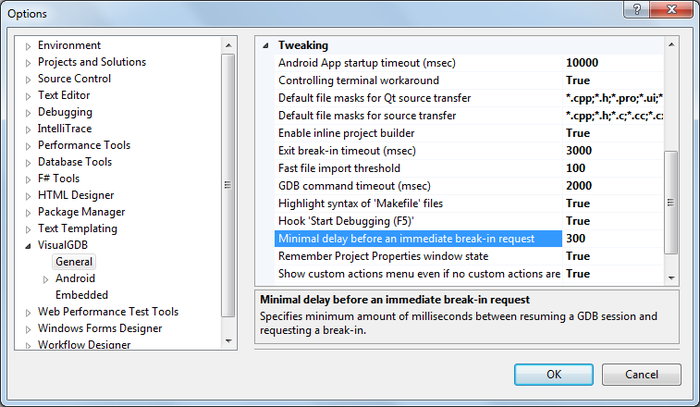Expand the Android subnode arrow
700x407 pixels.
(46, 279)
